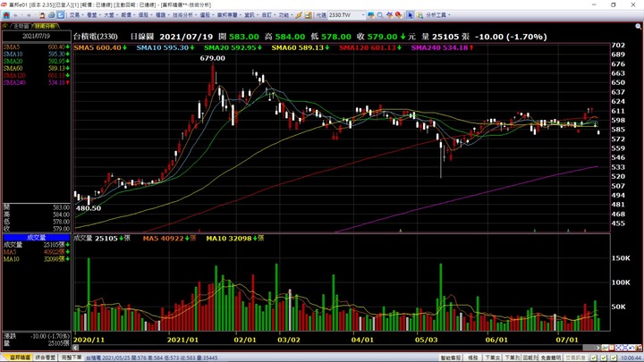
Task: Select the 技術分析 tab
Action: [x=46, y=26]
